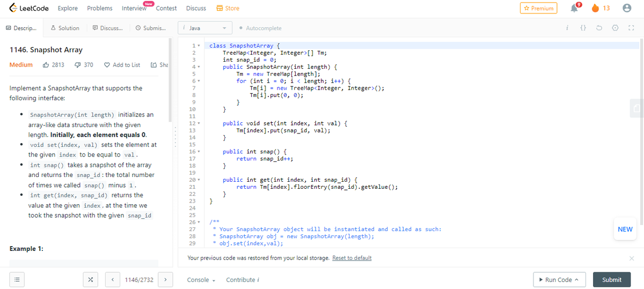Screen dimensions: 644x289
Task: Switch to the Submissions tab
Action: tap(151, 28)
